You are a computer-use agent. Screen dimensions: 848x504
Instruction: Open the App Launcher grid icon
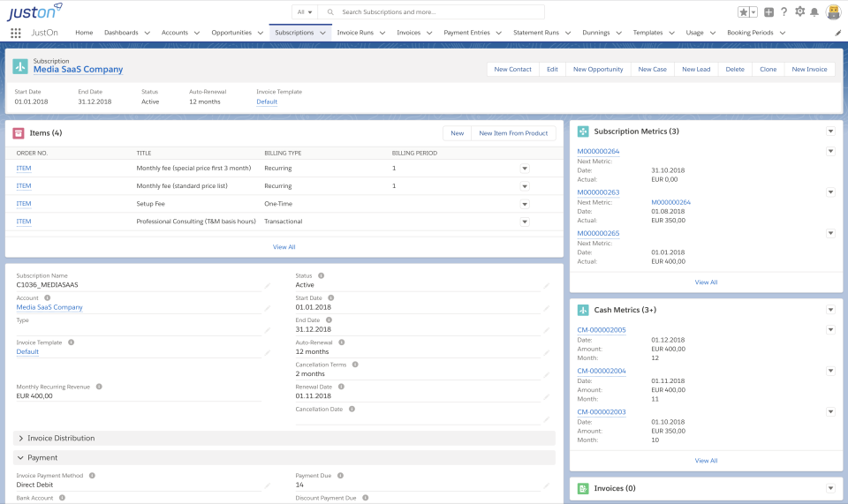(16, 33)
